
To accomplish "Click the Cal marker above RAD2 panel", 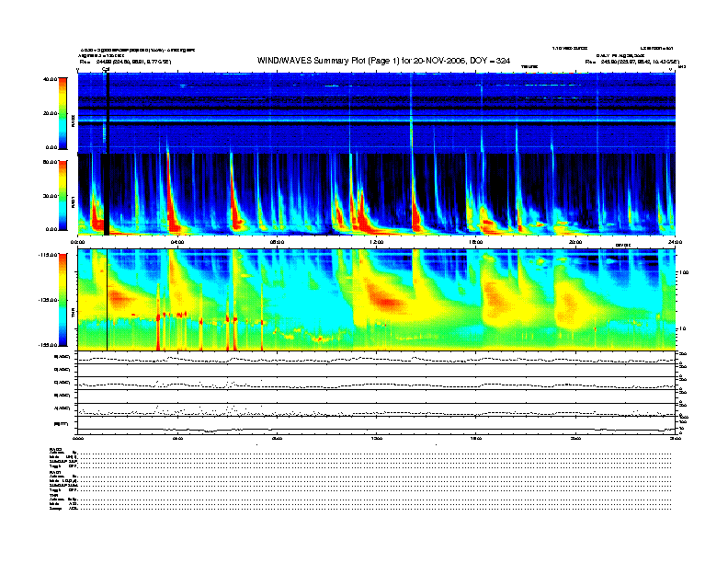I will [x=106, y=70].
